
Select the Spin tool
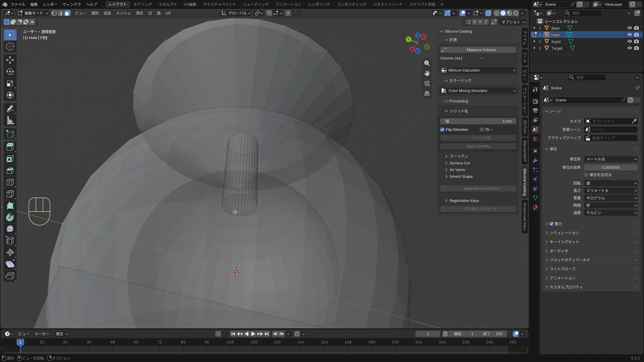point(10,218)
